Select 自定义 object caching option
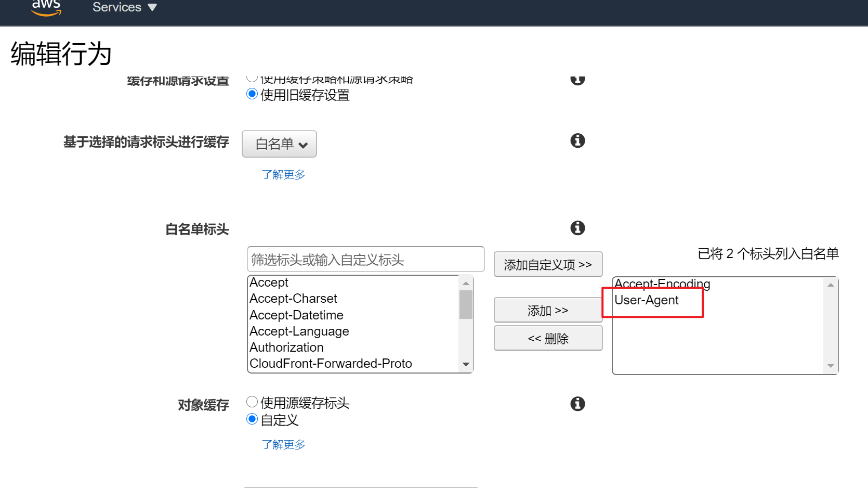Screen dimensions: 868x488 coord(252,419)
